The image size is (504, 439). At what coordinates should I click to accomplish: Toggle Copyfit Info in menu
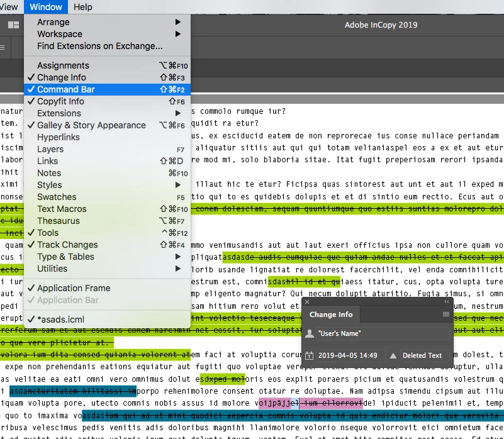[107, 101]
